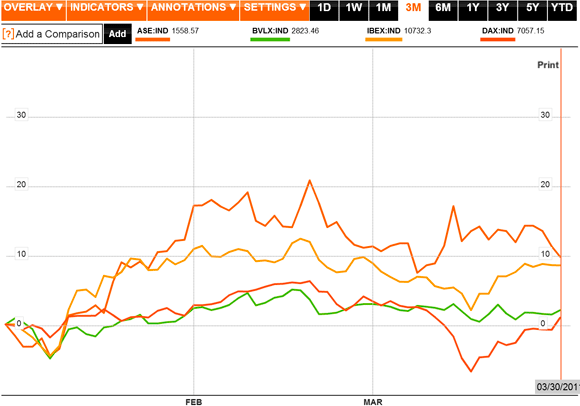Click the right axis label 0

pos(543,324)
